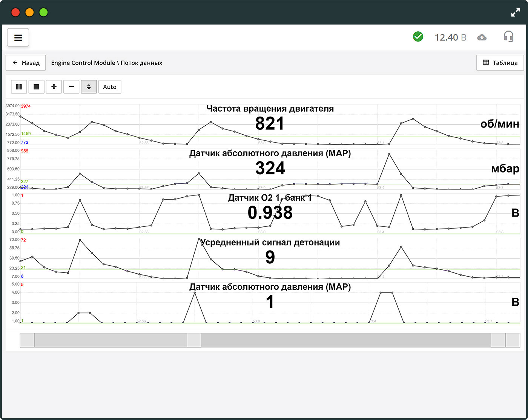Click the мбар unit label
Viewport: 528px width, 420px height.
[505, 168]
